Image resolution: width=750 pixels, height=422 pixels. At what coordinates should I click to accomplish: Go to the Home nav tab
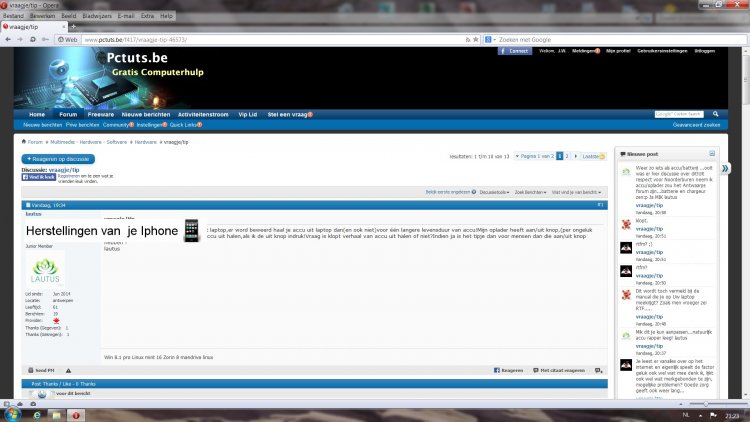[37, 115]
